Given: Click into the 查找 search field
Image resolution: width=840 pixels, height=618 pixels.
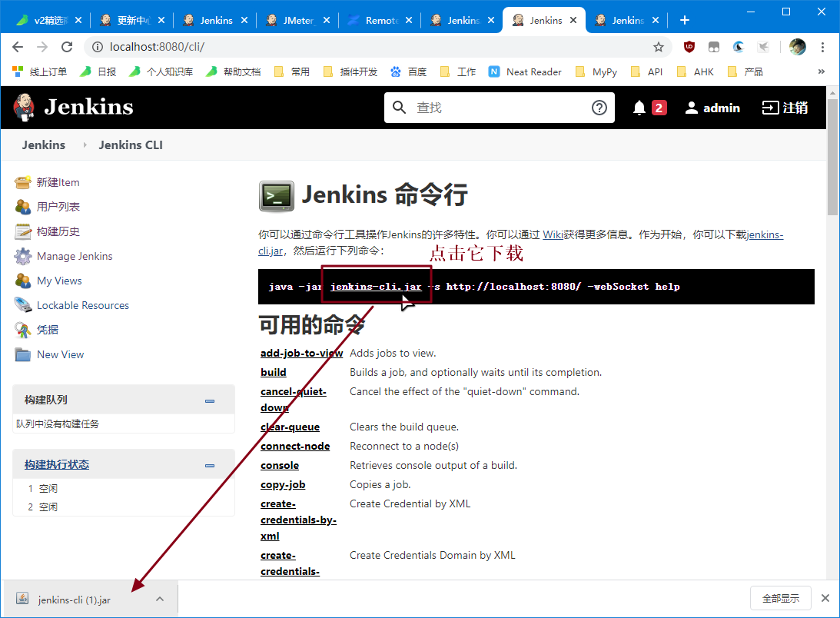Looking at the screenshot, I should pos(498,108).
